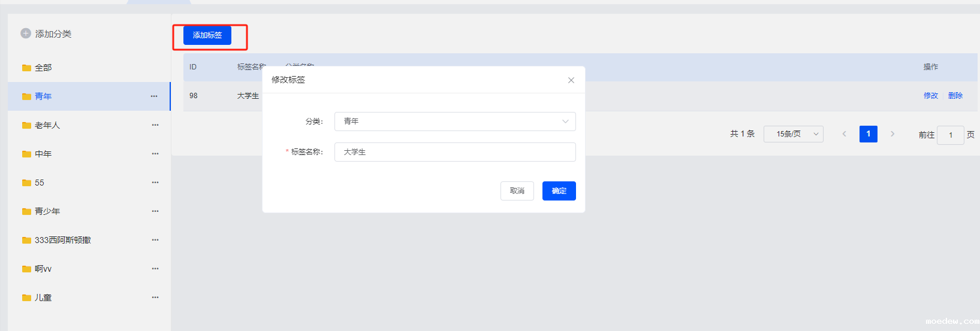Expand the 分类 dropdown showing 青年
Image resolution: width=980 pixels, height=331 pixels.
tap(454, 122)
